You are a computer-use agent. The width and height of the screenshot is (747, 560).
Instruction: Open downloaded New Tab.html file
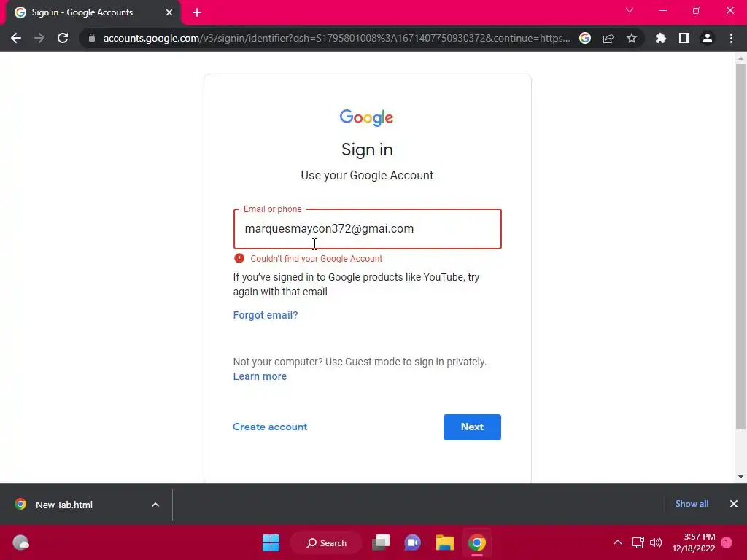pos(64,505)
